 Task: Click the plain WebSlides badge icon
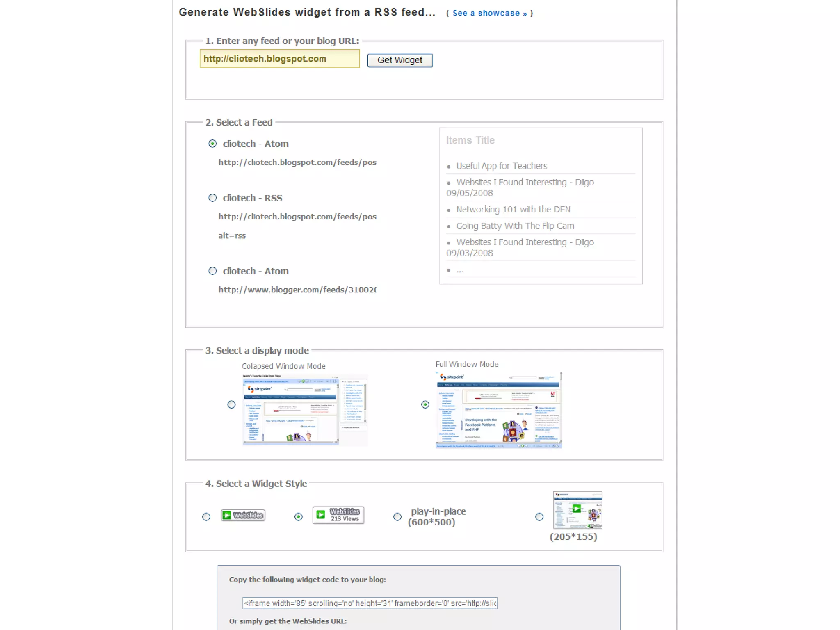coord(243,515)
